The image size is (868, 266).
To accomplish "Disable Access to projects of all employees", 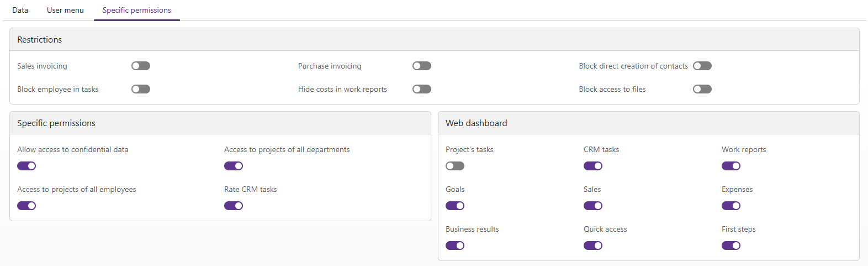I will [27, 206].
